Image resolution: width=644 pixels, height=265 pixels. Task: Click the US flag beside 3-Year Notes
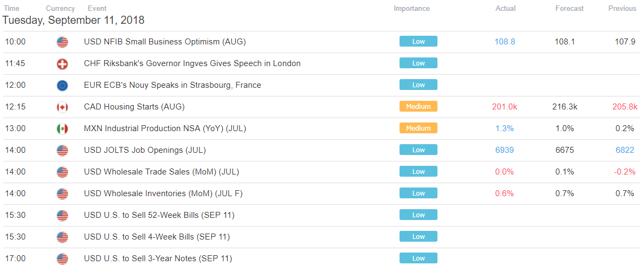click(62, 258)
